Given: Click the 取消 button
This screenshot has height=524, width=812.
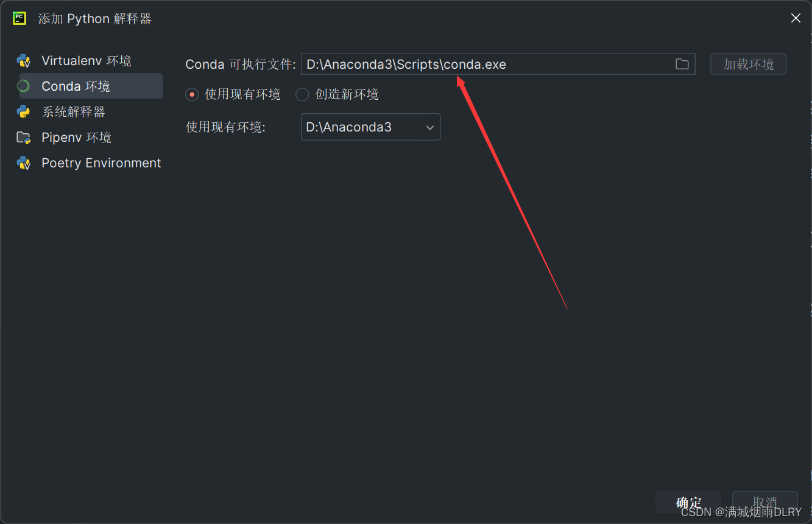Looking at the screenshot, I should pos(764,502).
